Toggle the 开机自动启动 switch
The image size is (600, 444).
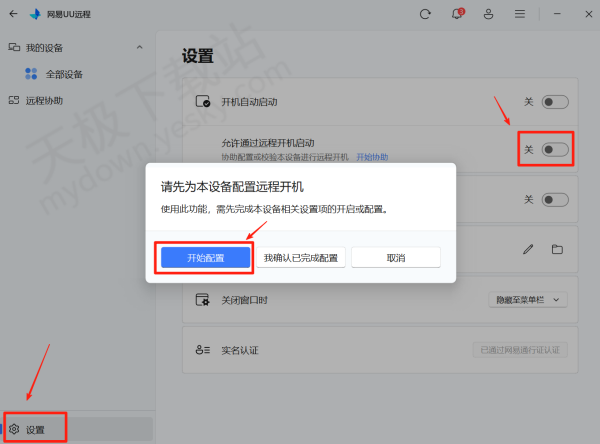pyautogui.click(x=555, y=102)
